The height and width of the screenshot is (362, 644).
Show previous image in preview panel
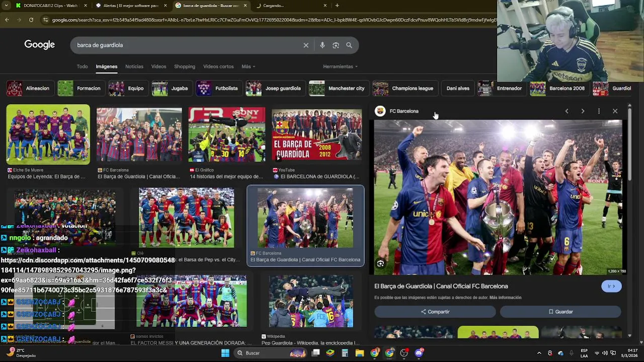click(567, 111)
